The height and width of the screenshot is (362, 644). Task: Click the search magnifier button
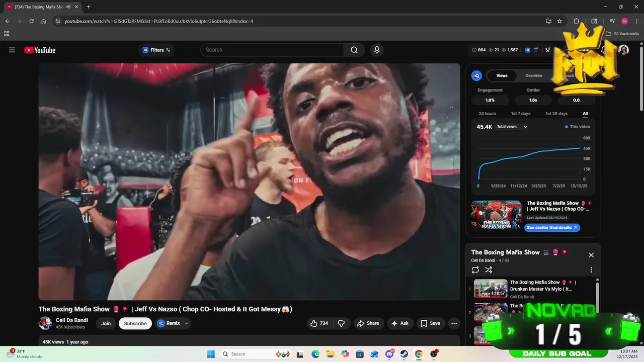pyautogui.click(x=354, y=50)
